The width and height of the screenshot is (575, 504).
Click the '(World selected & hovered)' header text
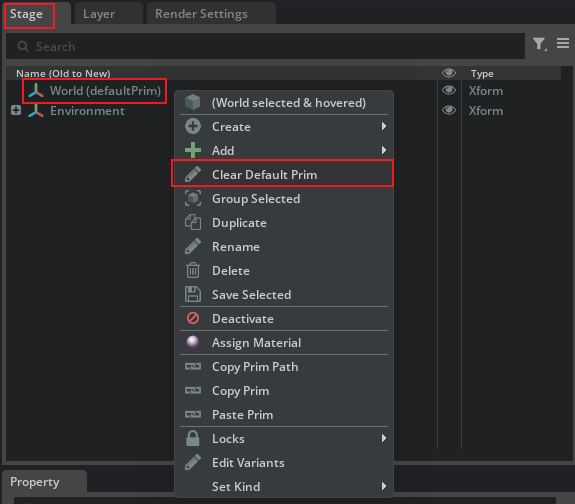pyautogui.click(x=289, y=103)
